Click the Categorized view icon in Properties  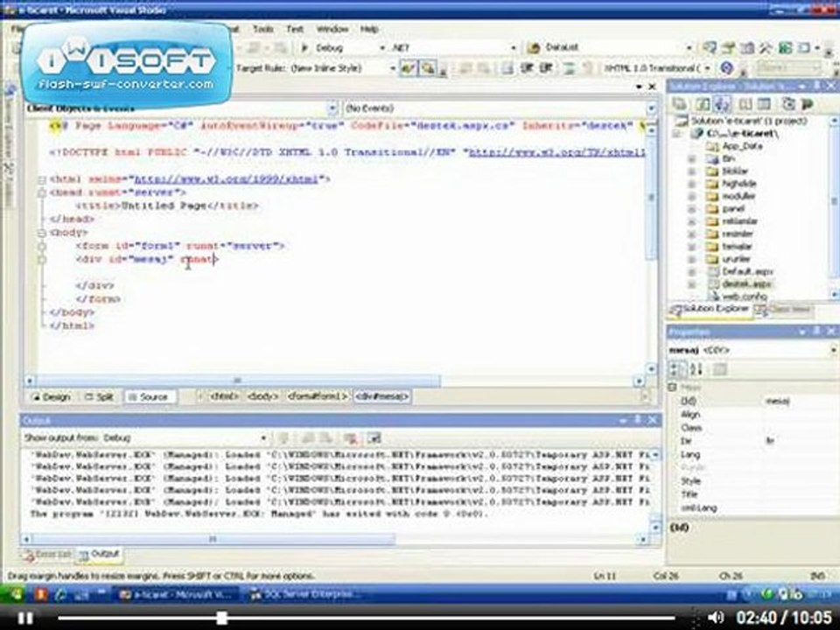pyautogui.click(x=676, y=369)
